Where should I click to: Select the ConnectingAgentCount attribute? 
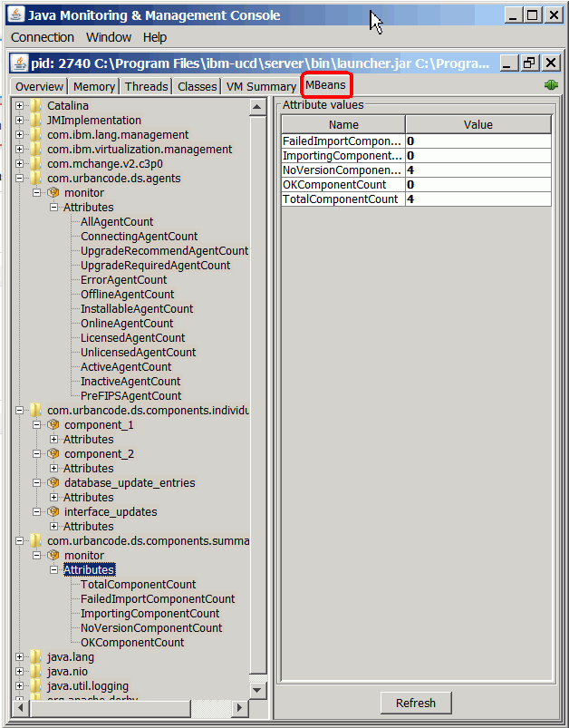coord(140,237)
